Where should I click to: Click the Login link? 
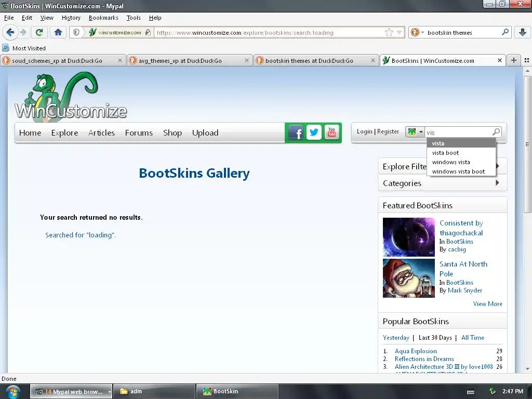pos(364,131)
